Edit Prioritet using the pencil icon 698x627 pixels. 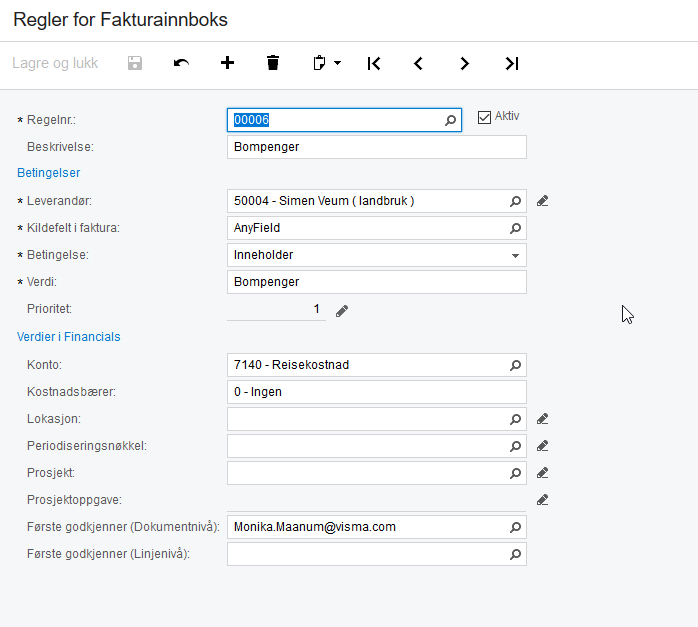click(342, 311)
